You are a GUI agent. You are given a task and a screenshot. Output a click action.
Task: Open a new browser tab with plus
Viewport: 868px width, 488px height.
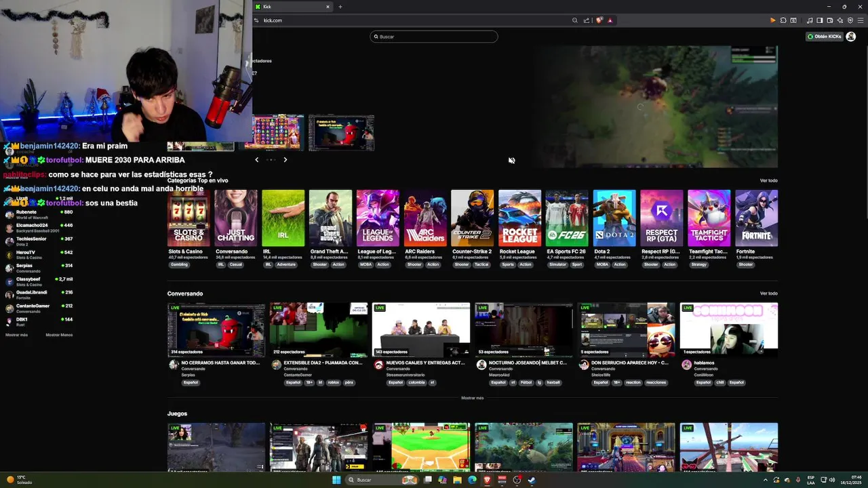click(340, 7)
